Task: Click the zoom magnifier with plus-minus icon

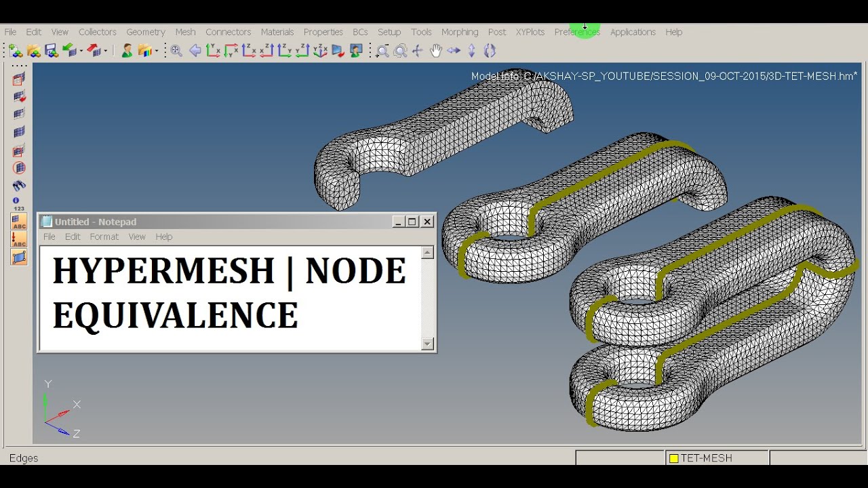Action: (382, 51)
